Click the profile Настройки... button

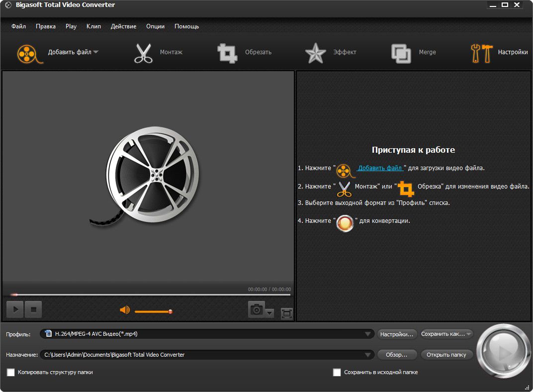(396, 334)
